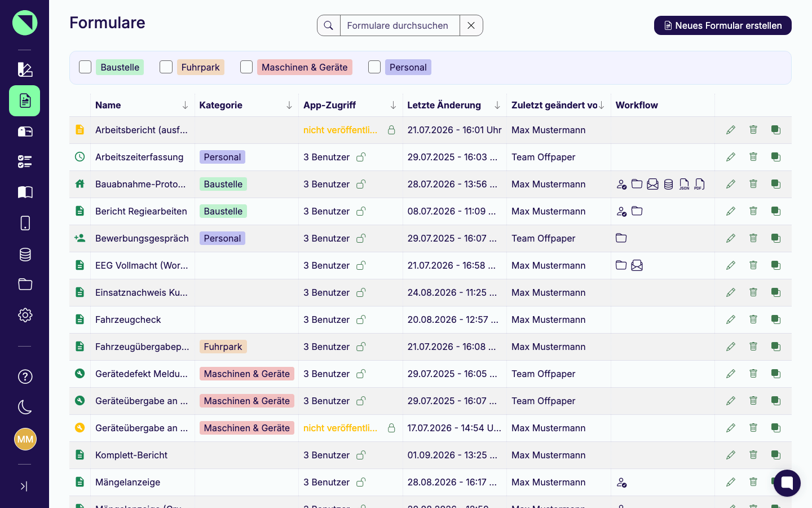Click the Workflow column header

coord(637,105)
